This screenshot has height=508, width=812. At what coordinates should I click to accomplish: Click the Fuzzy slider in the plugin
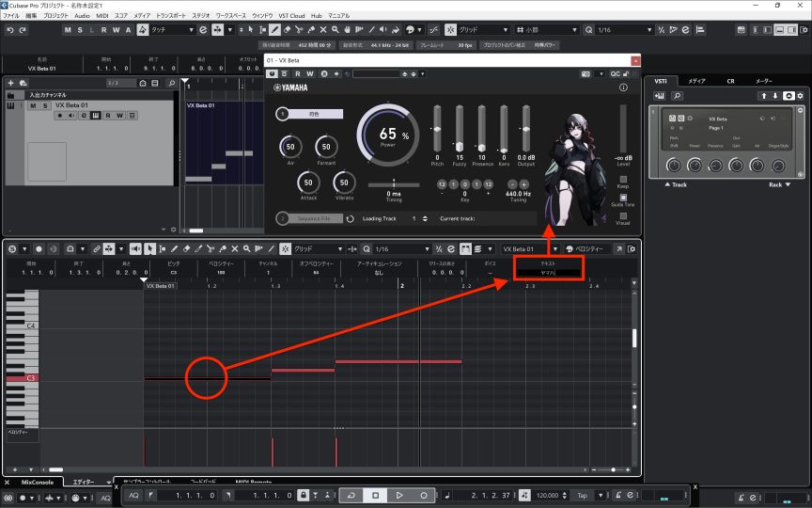(x=460, y=129)
